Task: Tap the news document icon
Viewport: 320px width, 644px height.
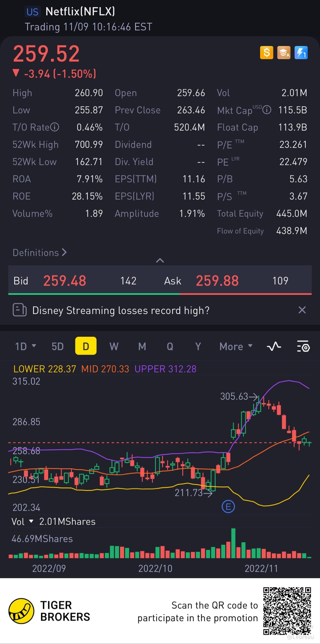Action: pyautogui.click(x=20, y=310)
